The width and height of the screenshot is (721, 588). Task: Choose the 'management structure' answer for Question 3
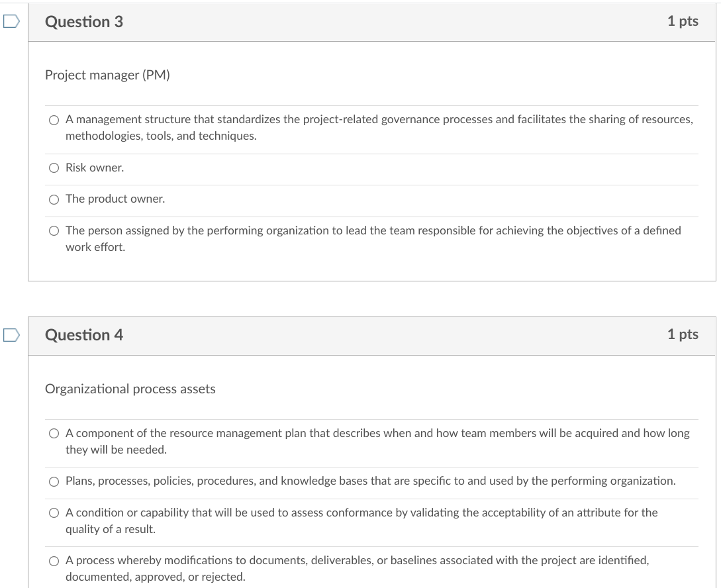(54, 119)
